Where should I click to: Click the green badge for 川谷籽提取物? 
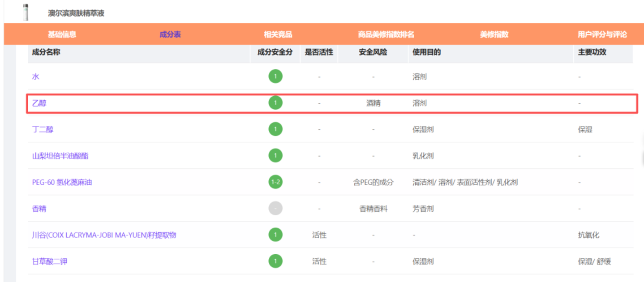[275, 235]
